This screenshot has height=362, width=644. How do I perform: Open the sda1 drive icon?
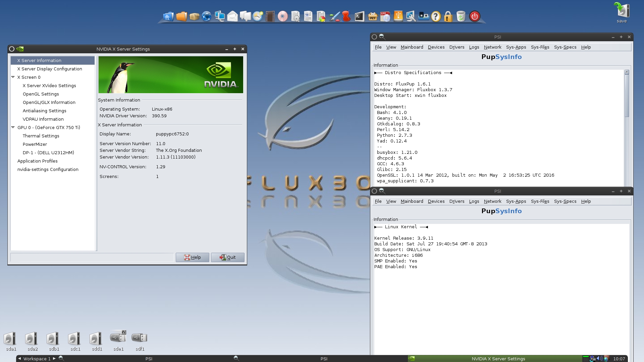click(x=11, y=341)
